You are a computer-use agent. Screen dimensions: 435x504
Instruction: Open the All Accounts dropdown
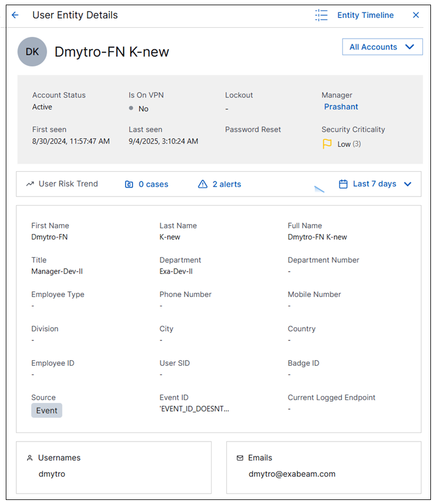point(382,47)
